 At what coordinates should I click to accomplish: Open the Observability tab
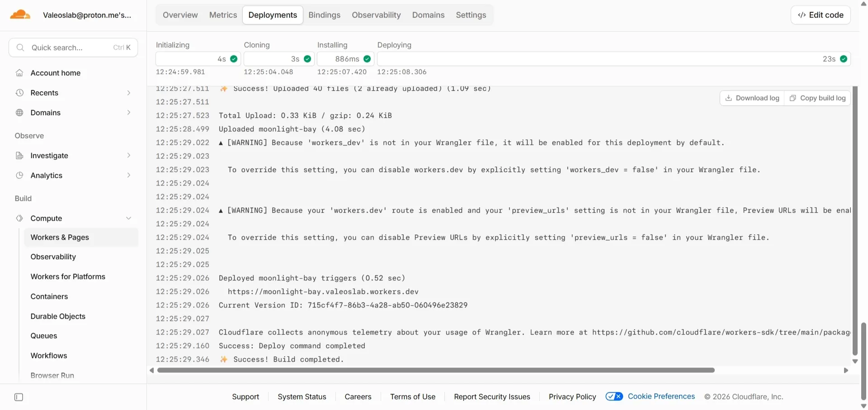(376, 15)
